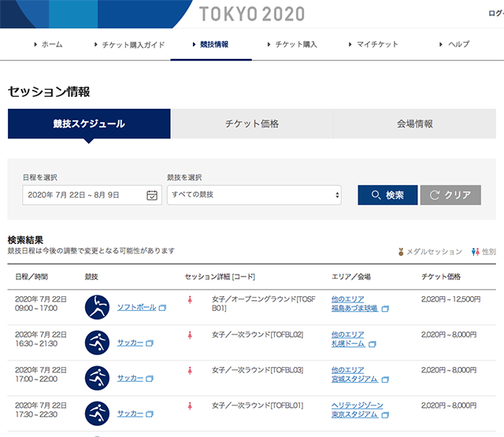Switch to the 会場情報 tab
This screenshot has width=504, height=437.
click(x=415, y=124)
